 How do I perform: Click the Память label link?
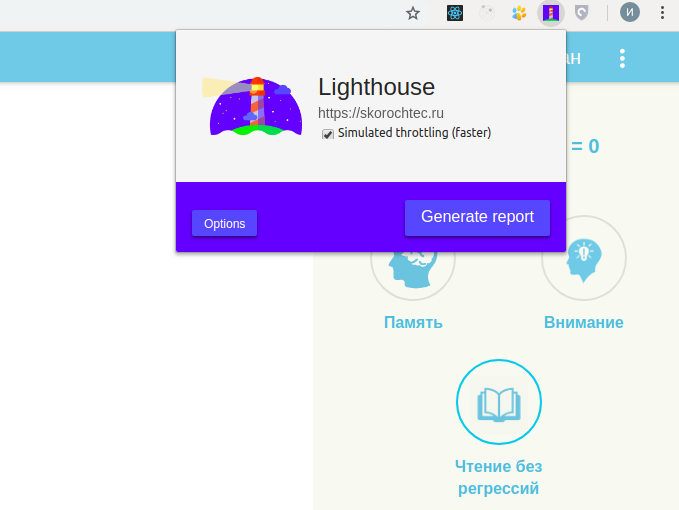(x=413, y=323)
